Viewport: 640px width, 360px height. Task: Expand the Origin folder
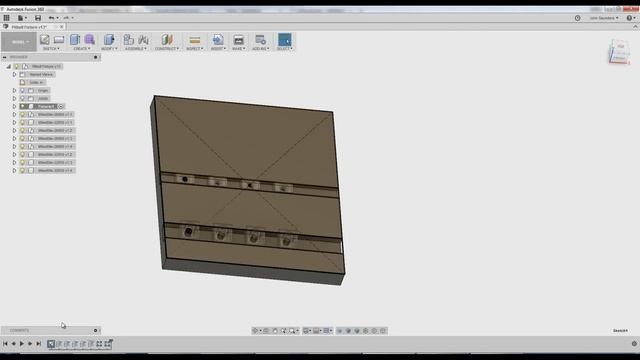(14, 90)
